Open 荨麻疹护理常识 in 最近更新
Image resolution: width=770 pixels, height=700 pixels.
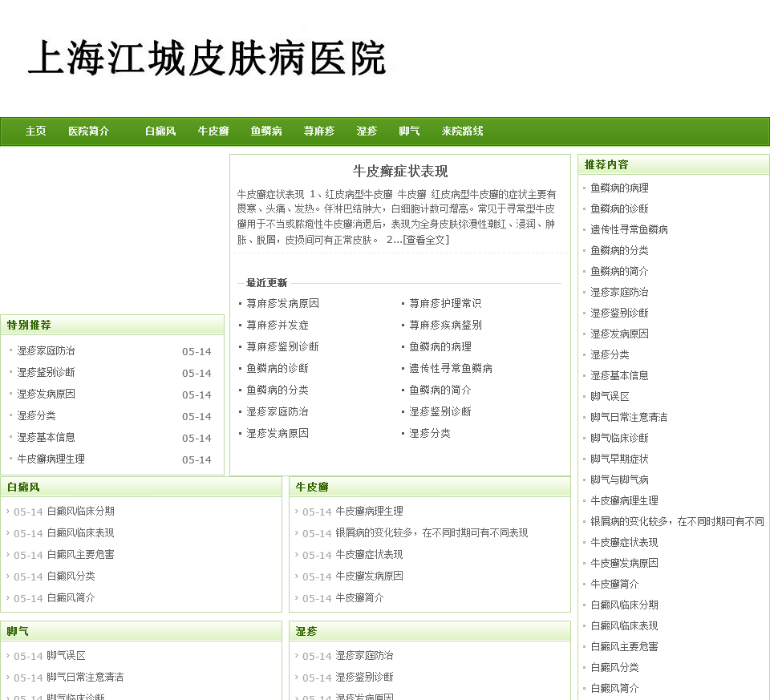[445, 303]
